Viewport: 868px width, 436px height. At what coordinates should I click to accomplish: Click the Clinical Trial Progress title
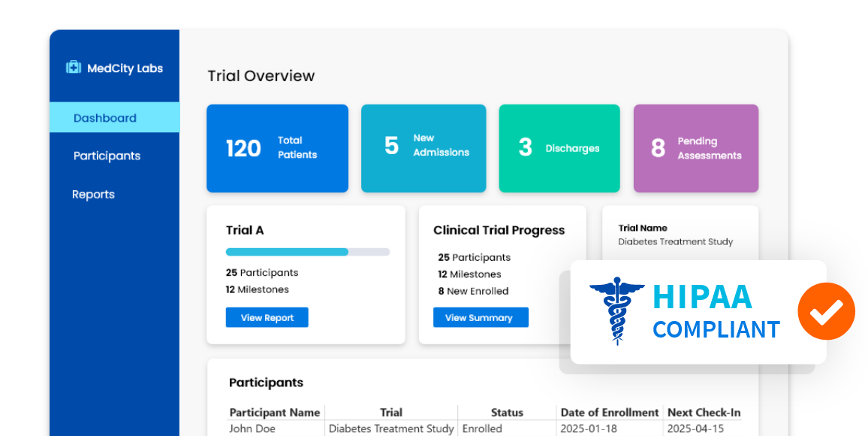pos(499,231)
